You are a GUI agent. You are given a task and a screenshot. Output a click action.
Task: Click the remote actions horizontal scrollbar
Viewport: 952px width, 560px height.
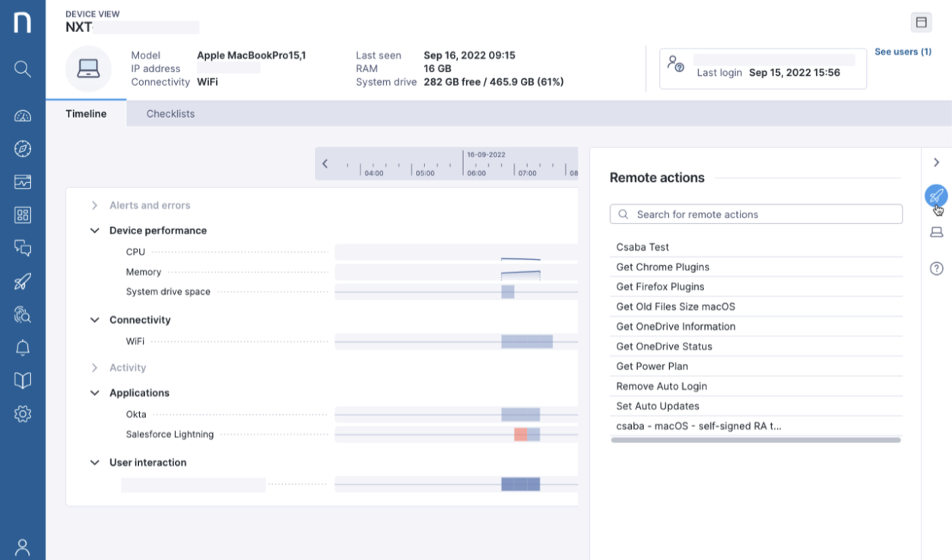(x=755, y=440)
